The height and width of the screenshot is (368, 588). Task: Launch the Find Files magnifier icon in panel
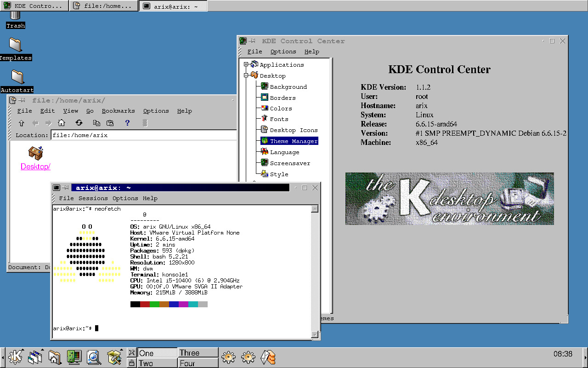click(94, 356)
